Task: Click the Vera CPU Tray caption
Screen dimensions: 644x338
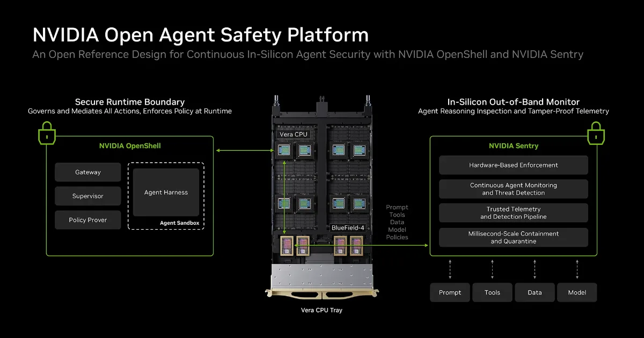Action: coord(321,310)
